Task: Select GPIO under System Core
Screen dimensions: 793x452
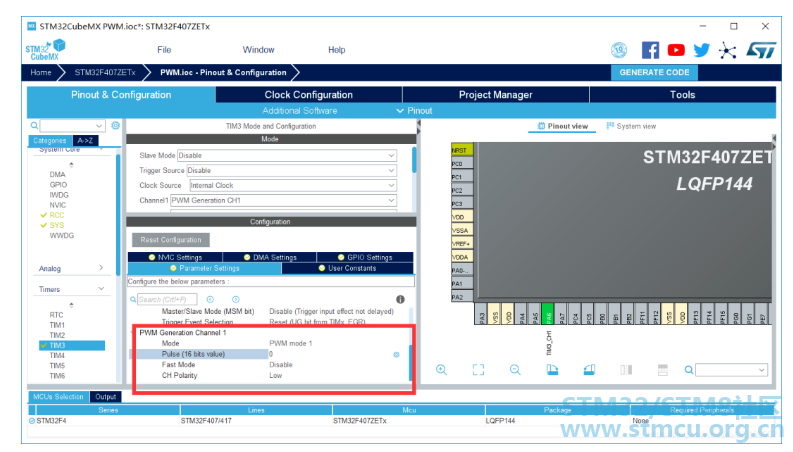Action: [58, 185]
